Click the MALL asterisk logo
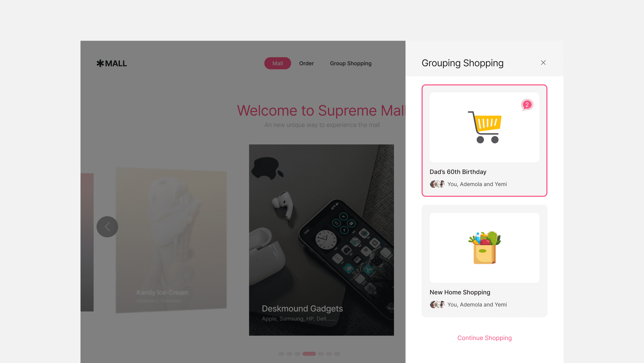The image size is (644, 363). click(x=112, y=63)
